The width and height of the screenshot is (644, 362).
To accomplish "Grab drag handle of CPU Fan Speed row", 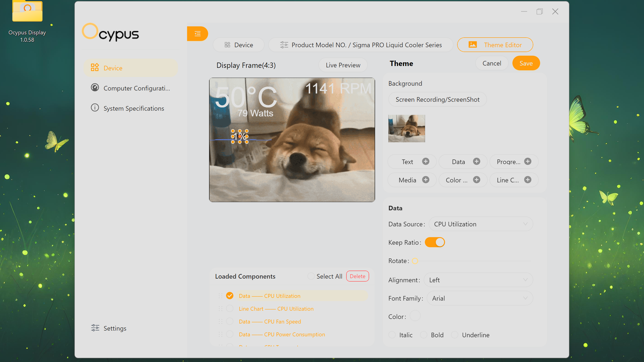I will 221,321.
